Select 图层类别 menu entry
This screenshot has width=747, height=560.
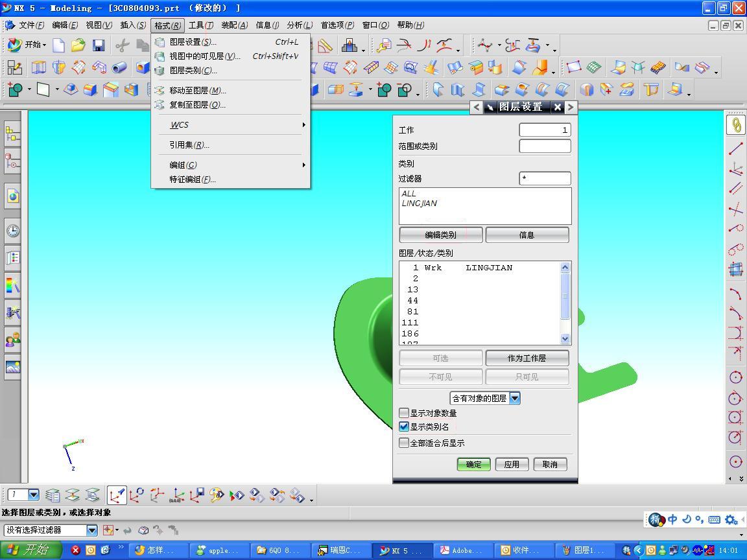point(231,71)
